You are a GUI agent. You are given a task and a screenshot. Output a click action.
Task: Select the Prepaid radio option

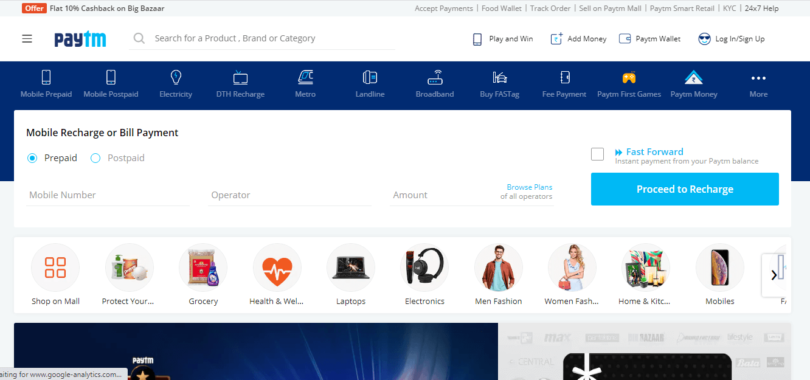click(32, 158)
